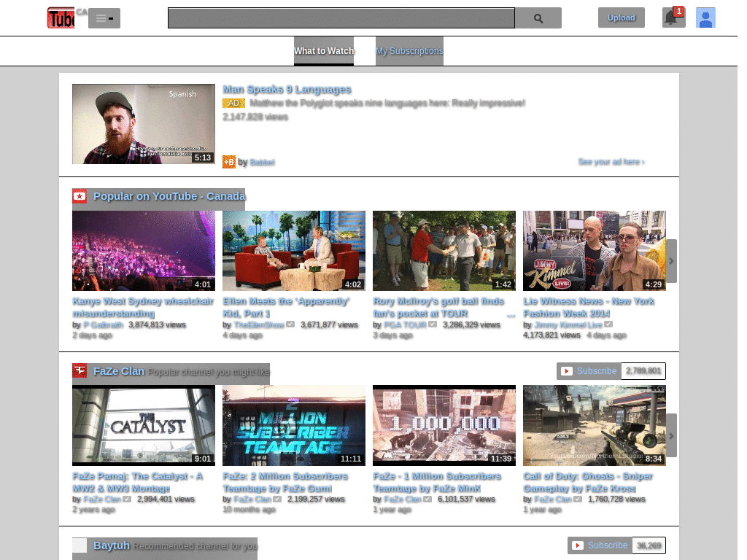Open FaZe 2 Million Subscribers title
This screenshot has width=747, height=560.
point(285,482)
